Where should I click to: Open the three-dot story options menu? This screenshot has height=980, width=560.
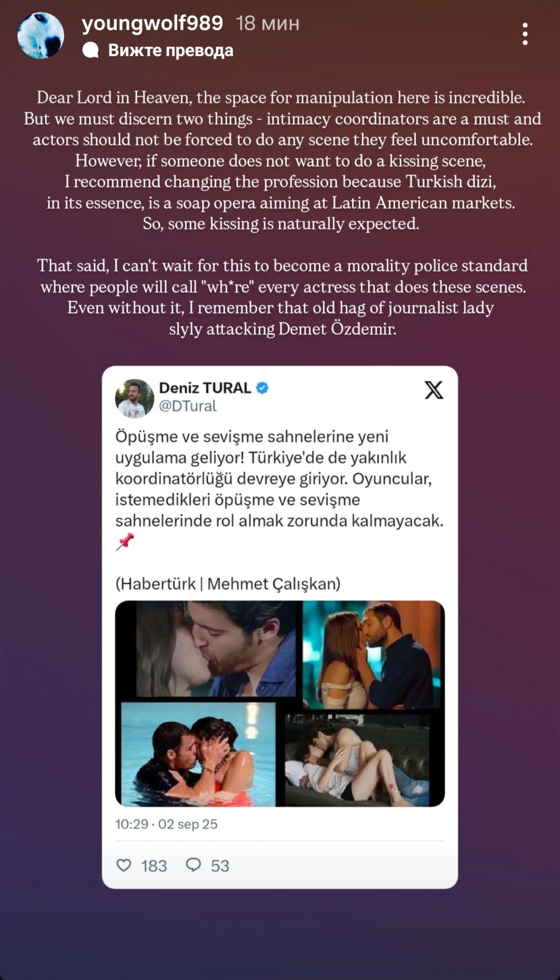point(525,34)
